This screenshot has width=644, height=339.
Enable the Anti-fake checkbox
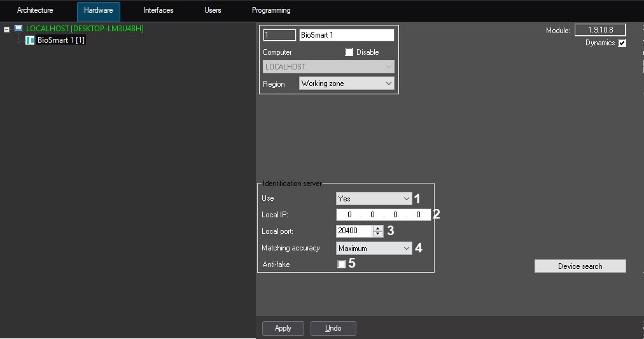point(342,264)
